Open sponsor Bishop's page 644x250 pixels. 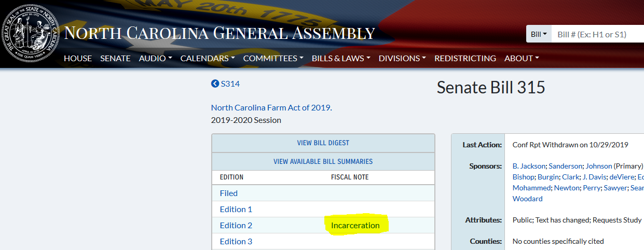click(523, 177)
